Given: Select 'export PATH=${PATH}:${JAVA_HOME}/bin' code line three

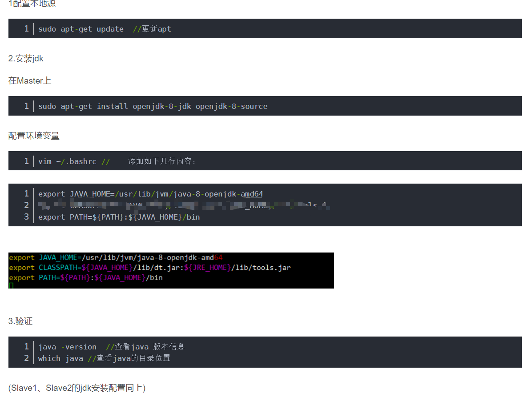Looking at the screenshot, I should [x=119, y=217].
